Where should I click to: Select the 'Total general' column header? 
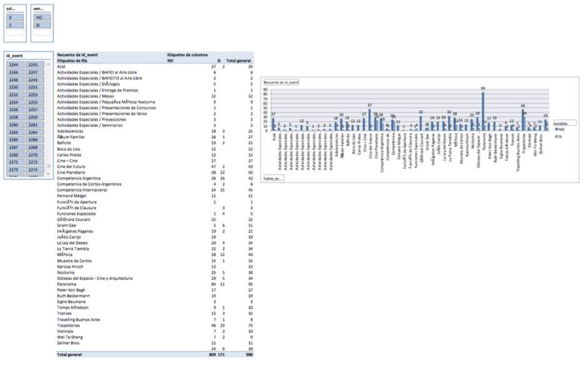[x=239, y=61]
